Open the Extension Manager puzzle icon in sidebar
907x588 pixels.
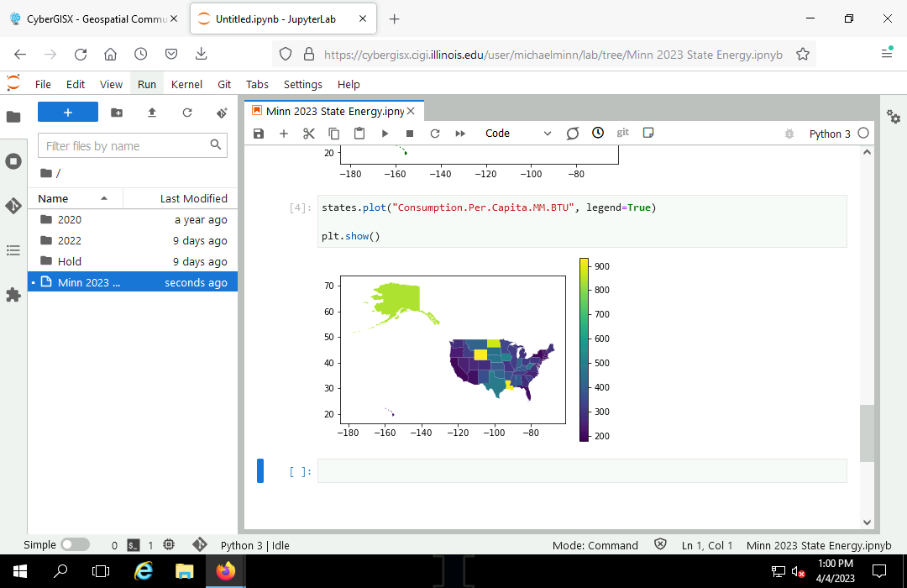13,295
